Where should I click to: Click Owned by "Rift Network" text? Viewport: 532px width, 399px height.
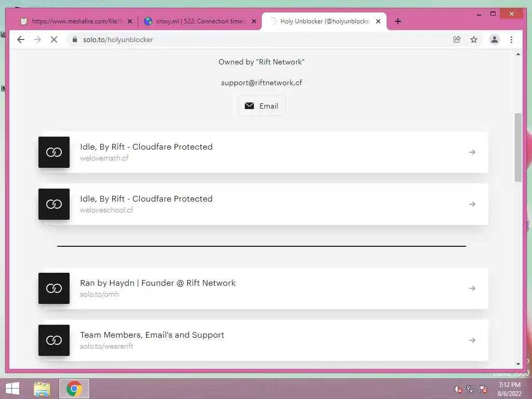click(261, 62)
